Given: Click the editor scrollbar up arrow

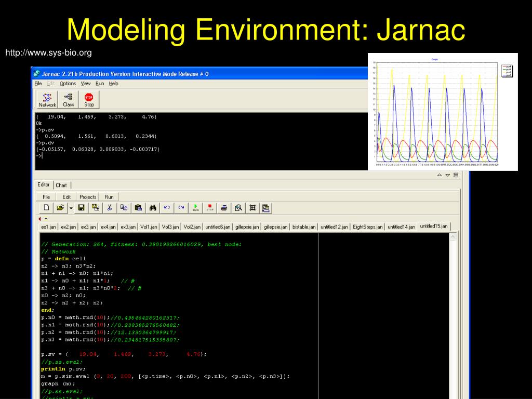Looking at the screenshot, I should pos(453,237).
